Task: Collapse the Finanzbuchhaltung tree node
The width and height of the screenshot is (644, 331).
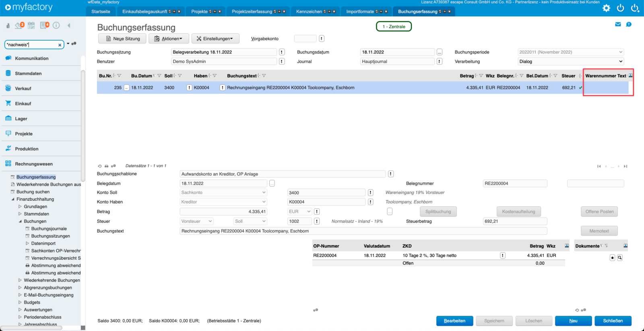Action: pos(13,199)
